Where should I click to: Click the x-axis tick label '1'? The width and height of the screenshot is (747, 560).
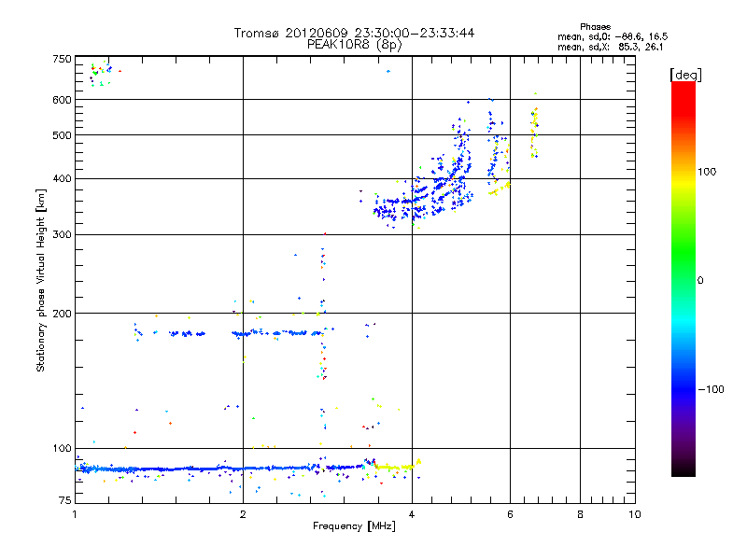tap(75, 514)
